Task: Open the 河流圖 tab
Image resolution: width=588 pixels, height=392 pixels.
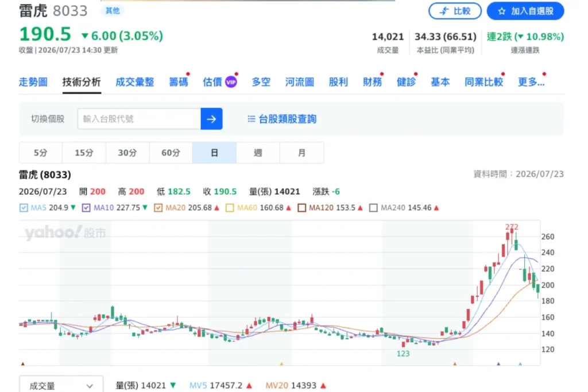Action: [299, 81]
